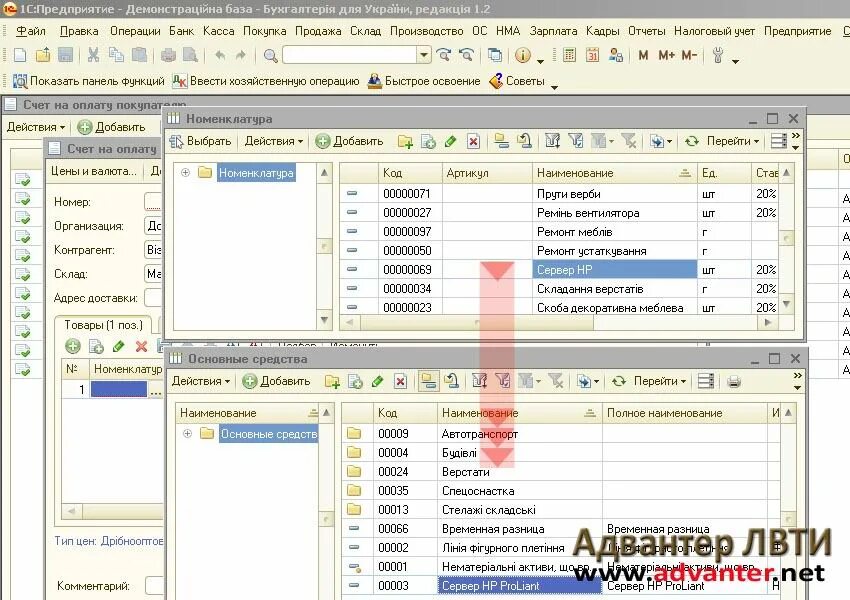Image resolution: width=850 pixels, height=600 pixels.
Task: Open the Операции menu
Action: coord(135,31)
